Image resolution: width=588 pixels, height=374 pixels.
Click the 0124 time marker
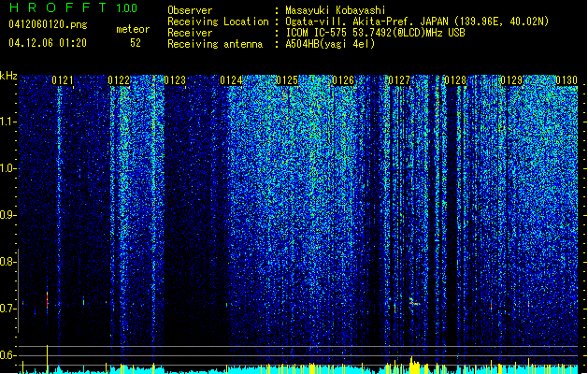232,80
